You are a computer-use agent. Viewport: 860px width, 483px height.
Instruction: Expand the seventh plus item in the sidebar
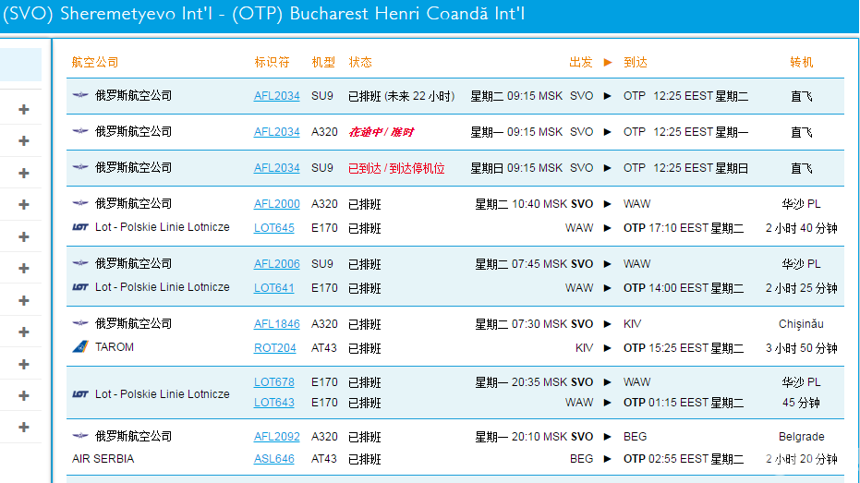click(x=24, y=300)
